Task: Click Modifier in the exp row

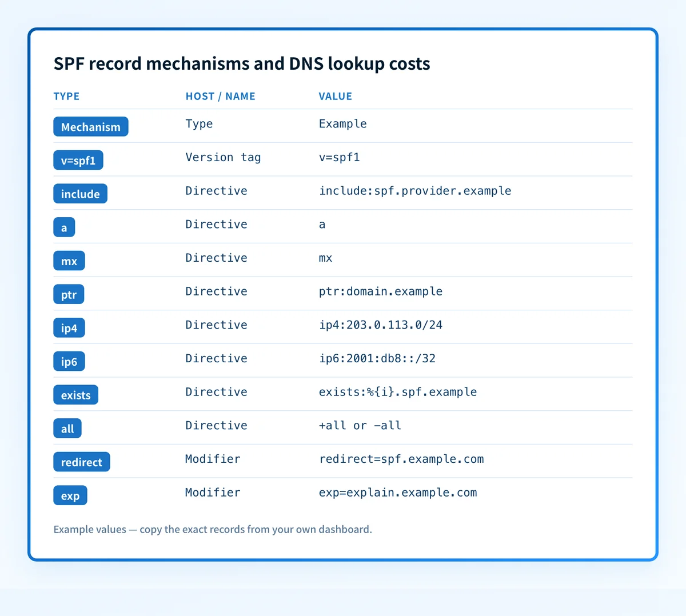Action: click(x=213, y=493)
